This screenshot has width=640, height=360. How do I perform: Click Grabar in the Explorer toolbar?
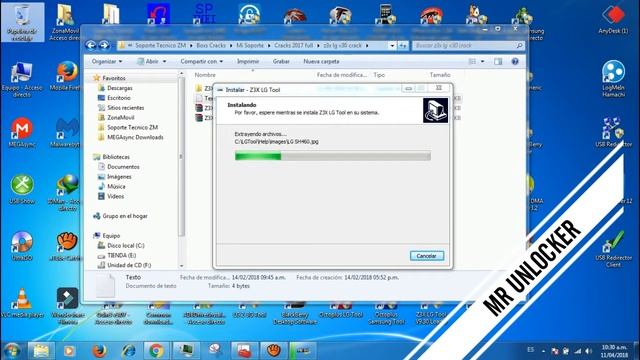pyautogui.click(x=281, y=62)
